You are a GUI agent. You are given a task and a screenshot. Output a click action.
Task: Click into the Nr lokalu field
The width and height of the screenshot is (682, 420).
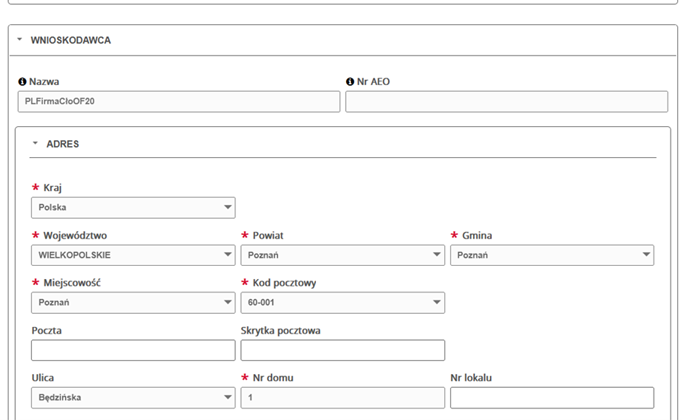click(552, 397)
